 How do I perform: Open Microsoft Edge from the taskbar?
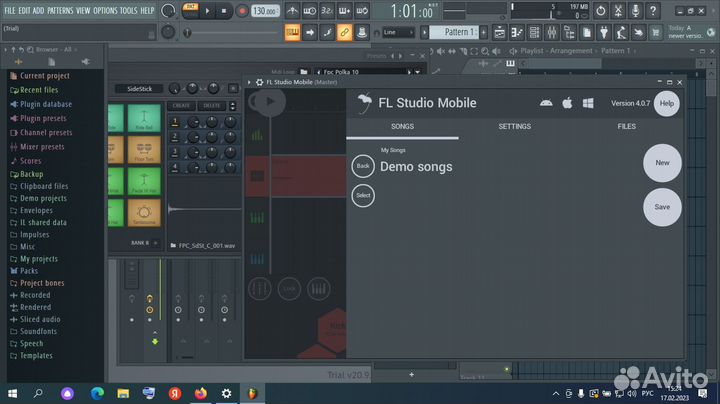tap(97, 393)
